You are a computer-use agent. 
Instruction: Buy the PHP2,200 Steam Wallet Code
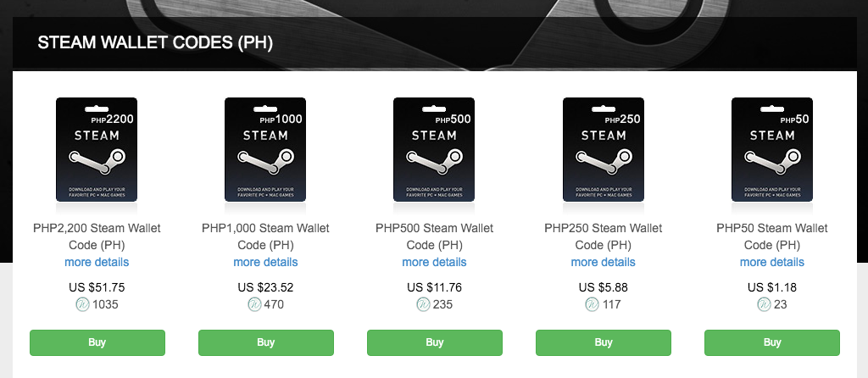tap(97, 342)
